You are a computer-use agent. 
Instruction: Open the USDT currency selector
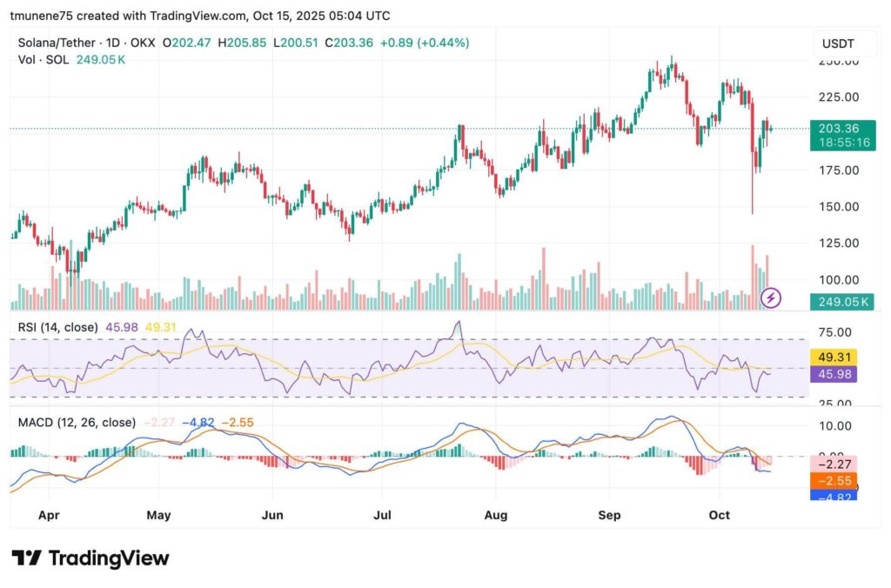tap(839, 43)
